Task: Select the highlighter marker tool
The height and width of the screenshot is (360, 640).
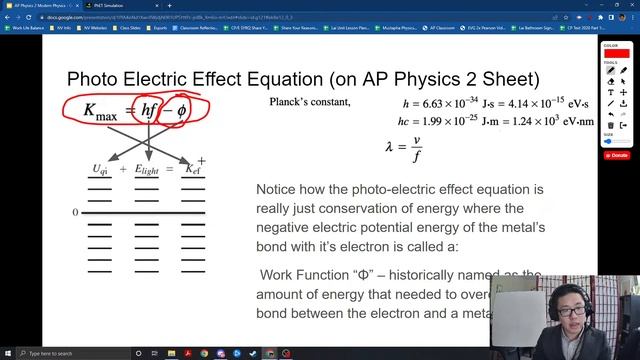Action: 623,71
